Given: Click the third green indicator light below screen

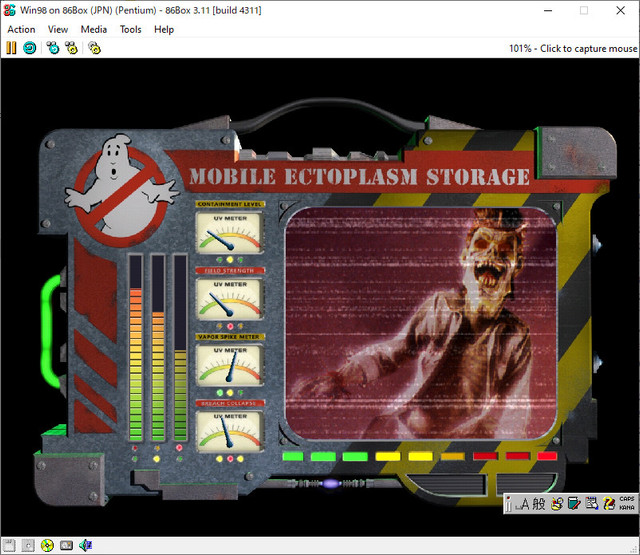Looking at the screenshot, I should (355, 456).
